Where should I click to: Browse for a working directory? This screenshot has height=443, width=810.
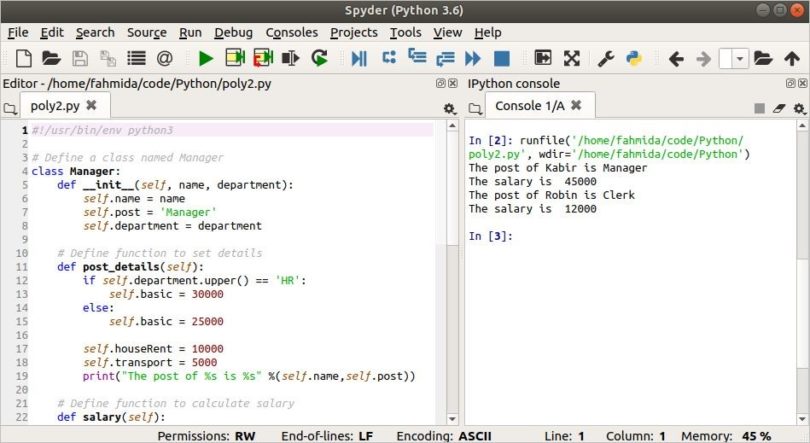point(763,58)
